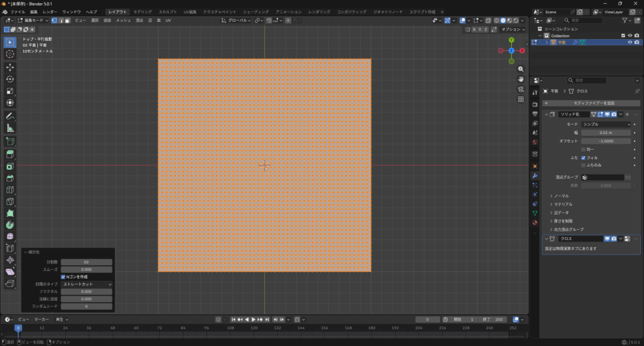The height and width of the screenshot is (346, 644).
Task: Open the Modifiers wrench properties tab
Action: tap(535, 176)
